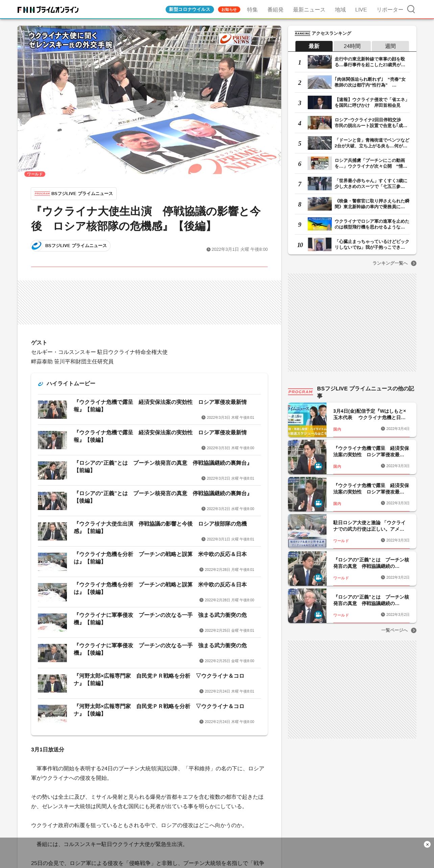Click author name BSフジLIVE プライムニュース
The image size is (434, 868).
(x=76, y=246)
